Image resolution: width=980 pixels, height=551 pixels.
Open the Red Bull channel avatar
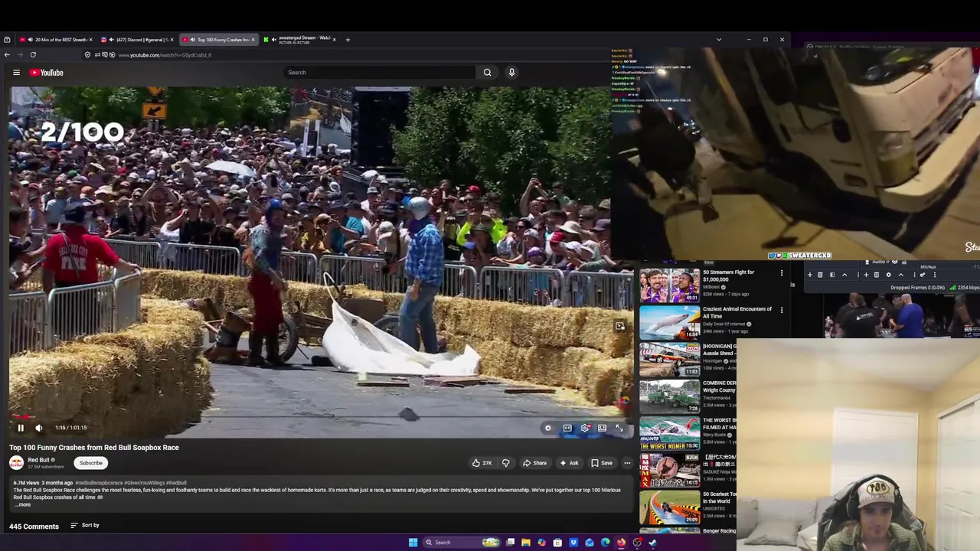(16, 463)
